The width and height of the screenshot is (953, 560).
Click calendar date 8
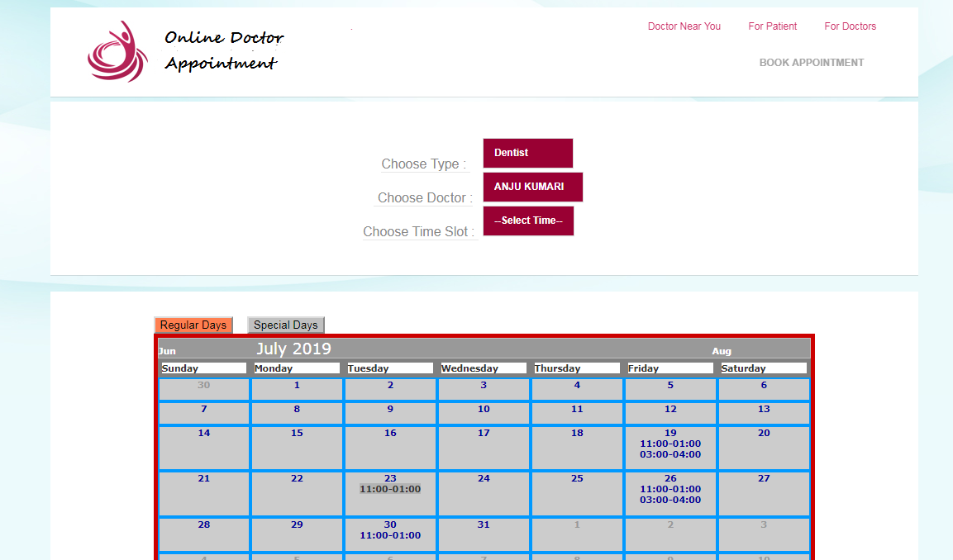click(x=297, y=410)
